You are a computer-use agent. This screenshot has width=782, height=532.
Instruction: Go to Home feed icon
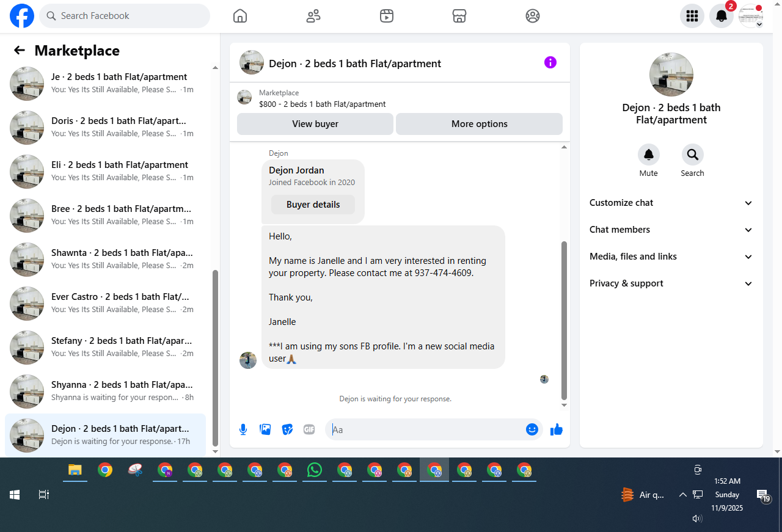(x=240, y=16)
